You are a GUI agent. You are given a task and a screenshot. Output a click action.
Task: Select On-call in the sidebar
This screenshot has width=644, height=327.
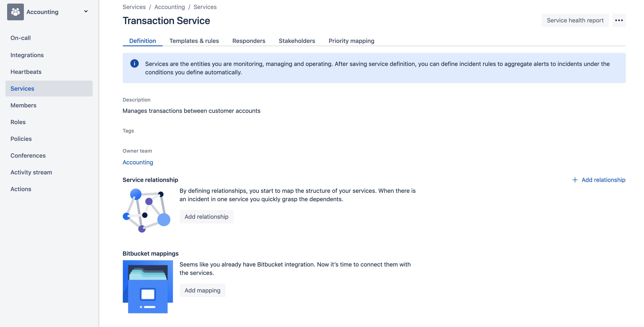(21, 38)
